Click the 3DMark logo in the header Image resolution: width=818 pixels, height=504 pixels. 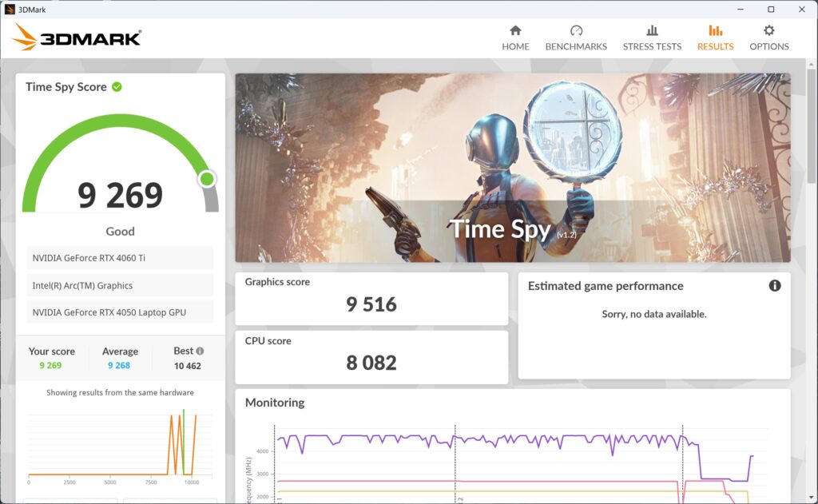click(x=77, y=37)
